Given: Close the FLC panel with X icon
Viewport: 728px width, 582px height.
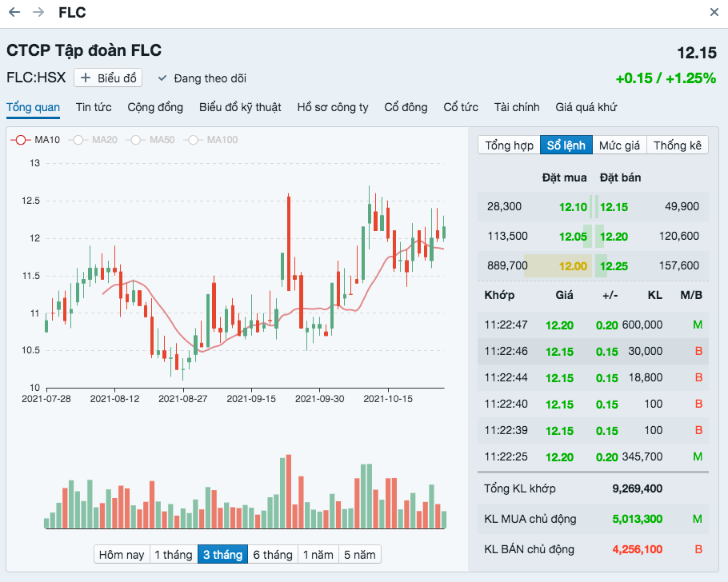Looking at the screenshot, I should 714,12.
